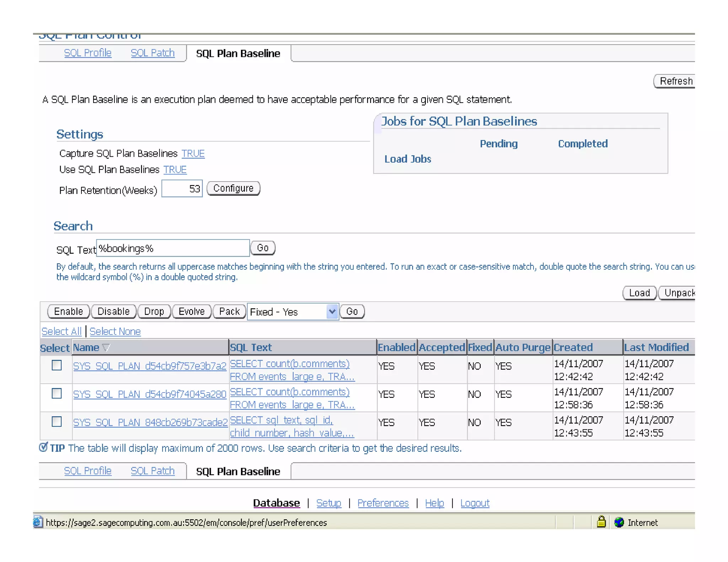Screen dimensions: 728x562
Task: Click the Enabled column header
Action: (x=396, y=347)
